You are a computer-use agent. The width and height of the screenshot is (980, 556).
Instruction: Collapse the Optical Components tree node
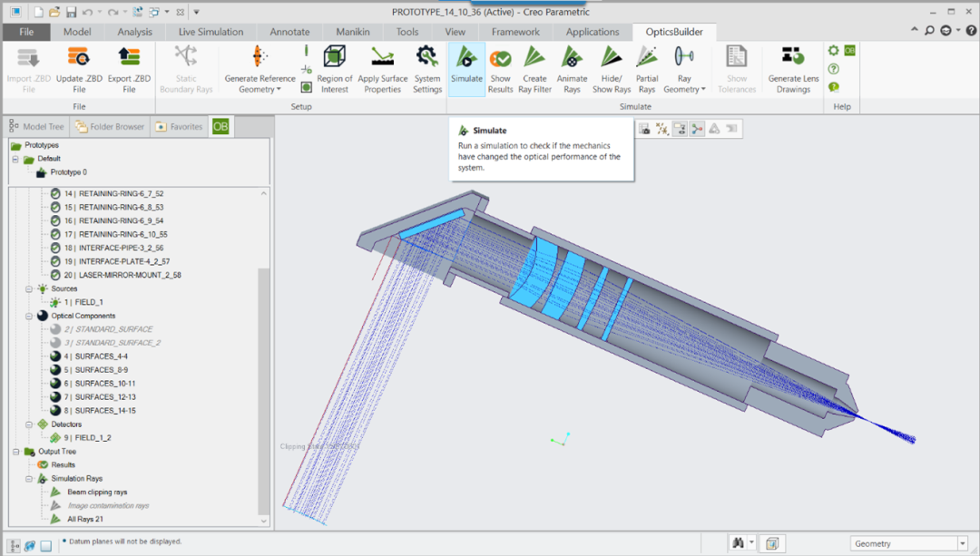point(29,316)
